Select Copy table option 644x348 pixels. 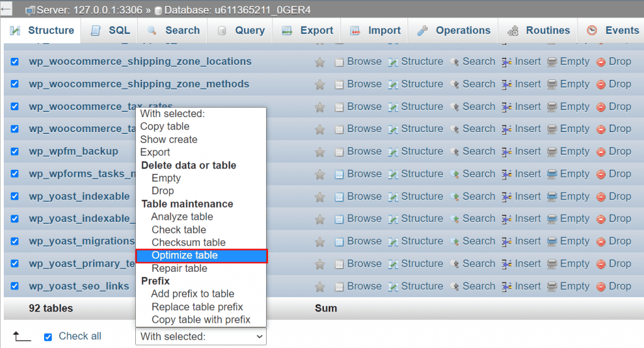click(165, 126)
